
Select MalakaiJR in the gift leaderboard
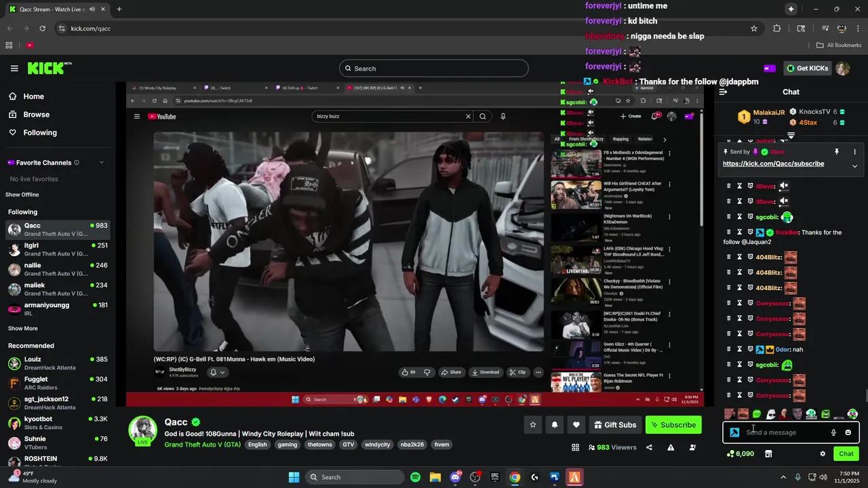pyautogui.click(x=761, y=117)
